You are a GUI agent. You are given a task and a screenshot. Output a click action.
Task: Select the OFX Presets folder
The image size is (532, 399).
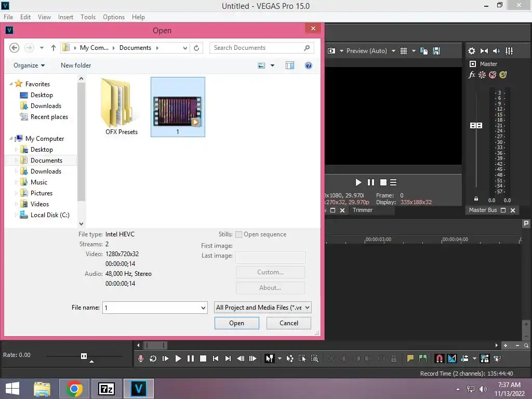[x=121, y=107]
